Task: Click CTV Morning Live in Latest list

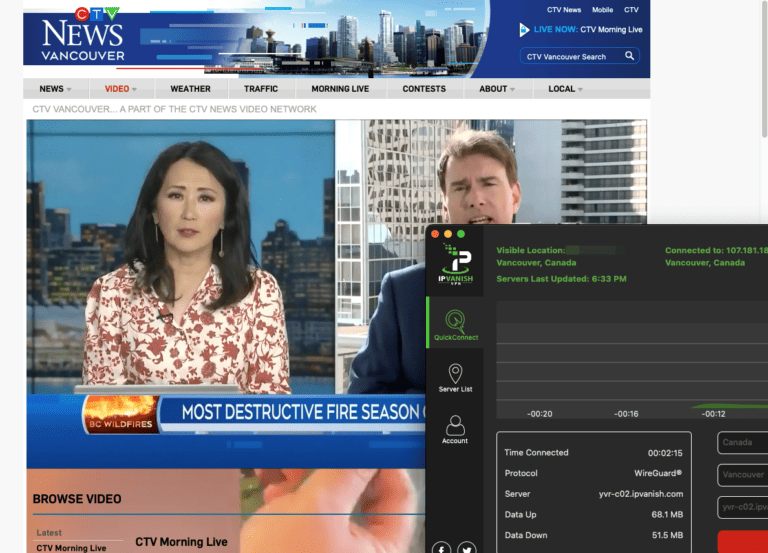Action: (71, 548)
